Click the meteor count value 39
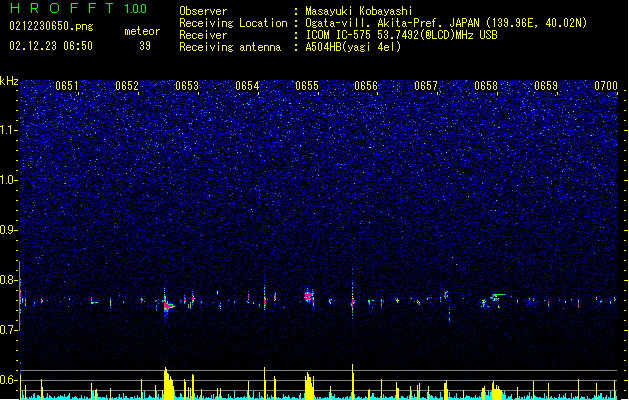 (x=145, y=46)
